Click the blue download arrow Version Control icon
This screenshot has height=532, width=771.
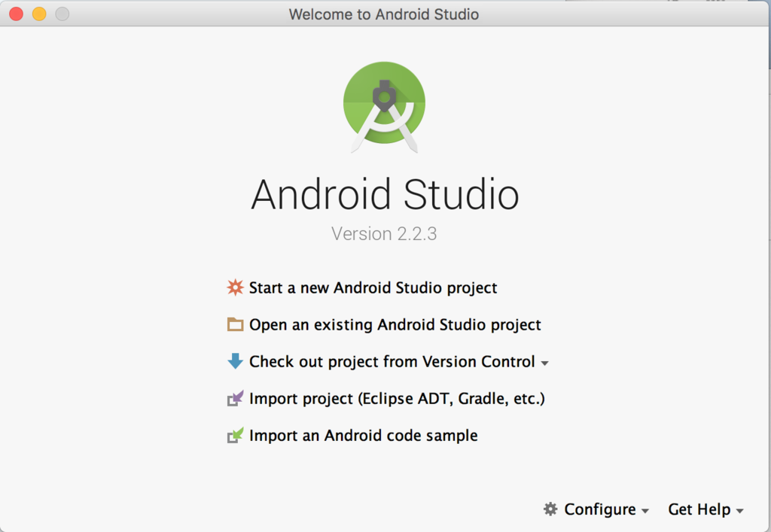pos(235,361)
